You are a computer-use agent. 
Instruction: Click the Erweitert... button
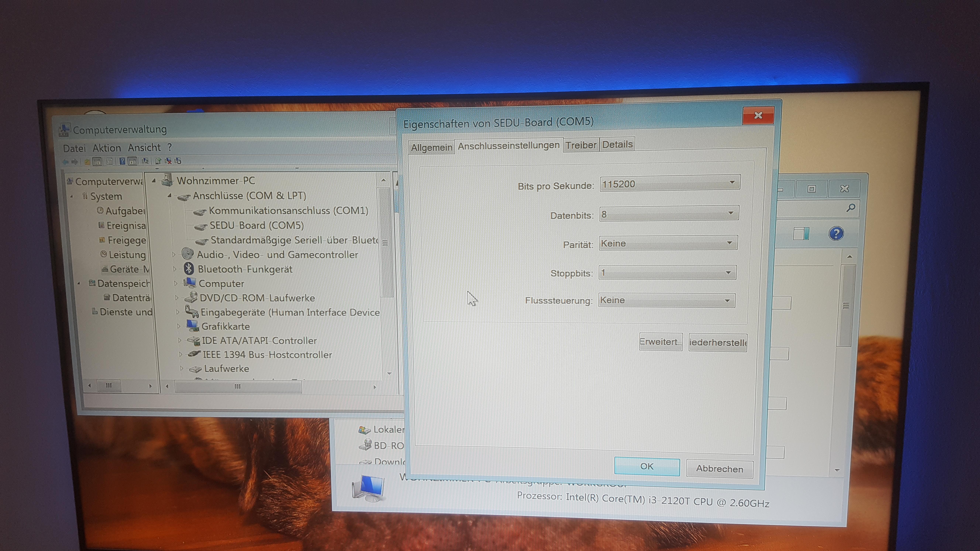[x=660, y=342]
